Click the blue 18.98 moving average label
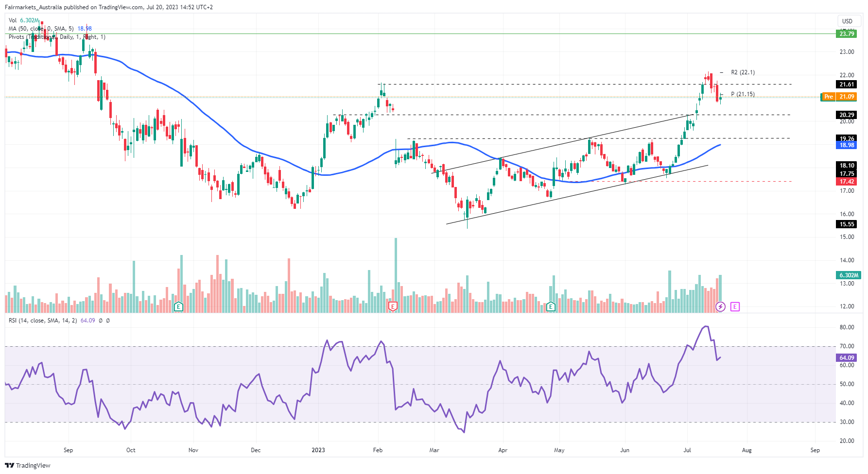 (x=847, y=145)
